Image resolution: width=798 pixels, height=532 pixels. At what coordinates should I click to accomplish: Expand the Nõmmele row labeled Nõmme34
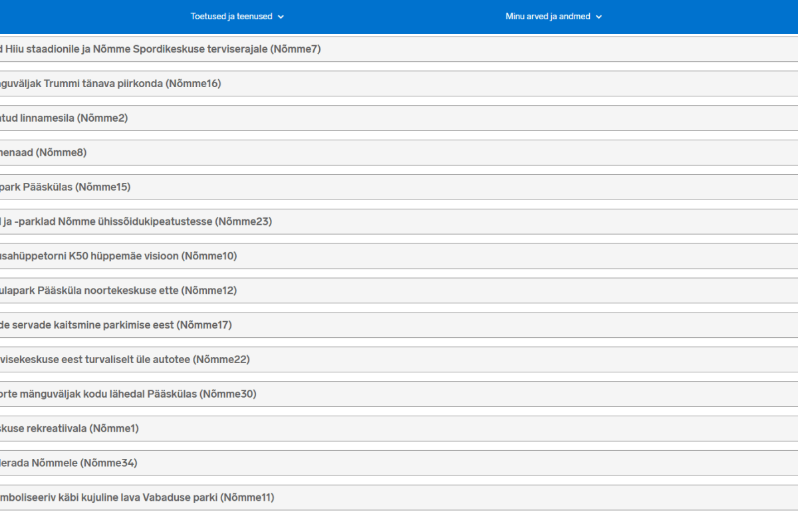(x=68, y=464)
